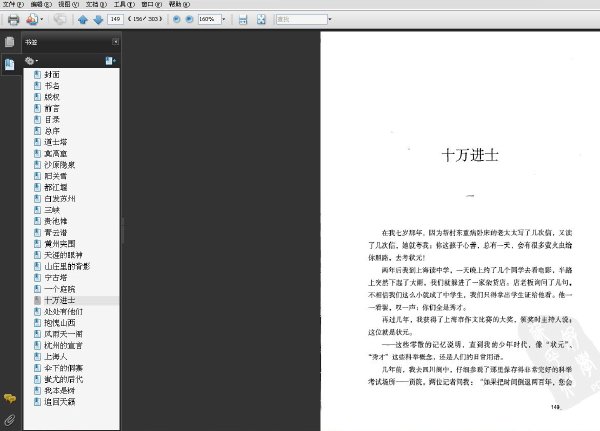Open the 帮助 menu
The width and height of the screenshot is (600, 431).
coord(179,4)
